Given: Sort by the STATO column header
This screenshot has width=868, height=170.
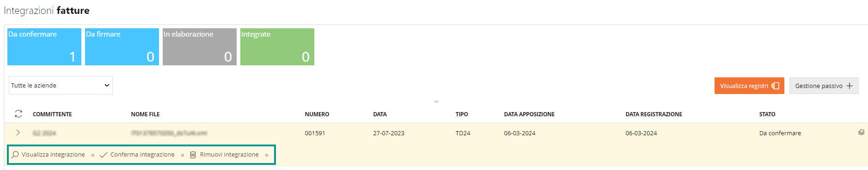Looking at the screenshot, I should pos(767,114).
